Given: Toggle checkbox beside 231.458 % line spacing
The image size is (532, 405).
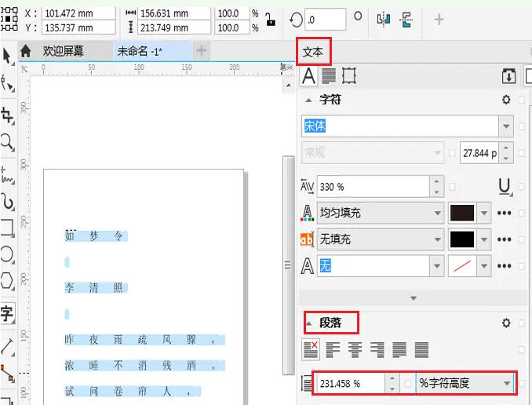Looking at the screenshot, I should 407,384.
